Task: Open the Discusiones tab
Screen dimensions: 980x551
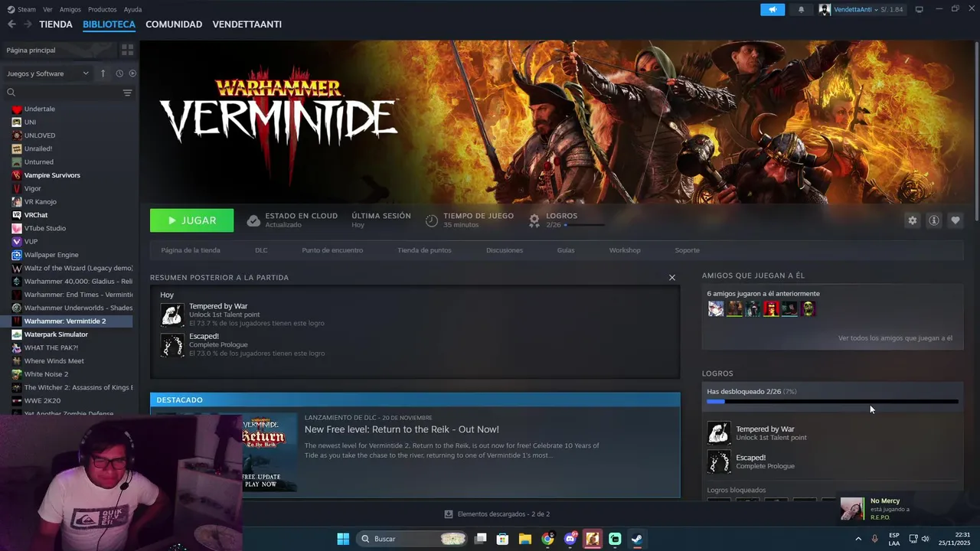Action: (x=505, y=250)
